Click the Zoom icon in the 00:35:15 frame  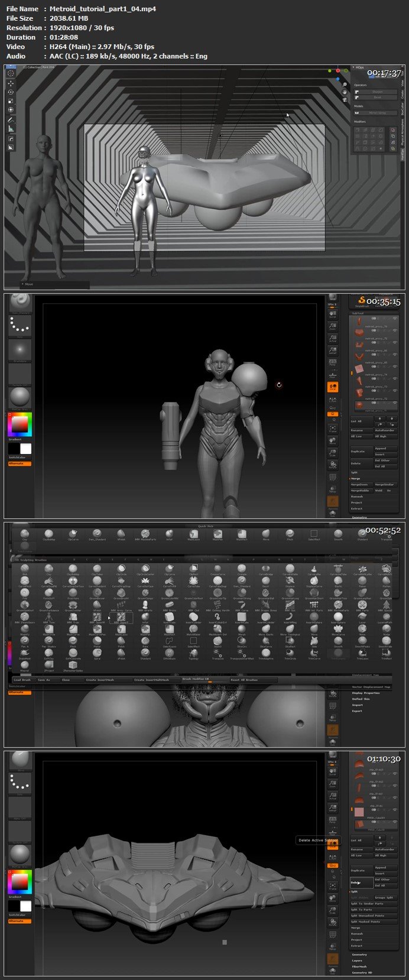[x=332, y=326]
